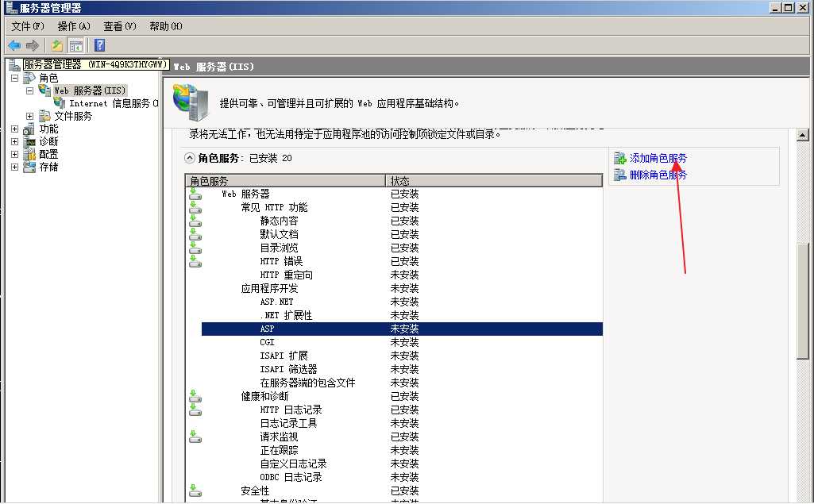Click the vertical scrollbar thumb

pyautogui.click(x=803, y=299)
